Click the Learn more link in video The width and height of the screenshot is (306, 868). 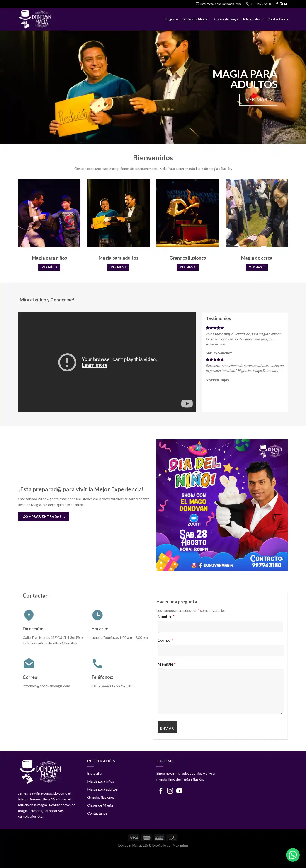[x=94, y=365]
